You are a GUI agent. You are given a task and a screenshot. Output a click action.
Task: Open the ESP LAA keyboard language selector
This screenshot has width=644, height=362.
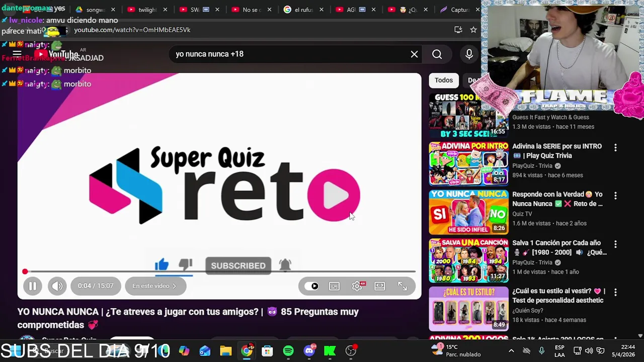(559, 350)
